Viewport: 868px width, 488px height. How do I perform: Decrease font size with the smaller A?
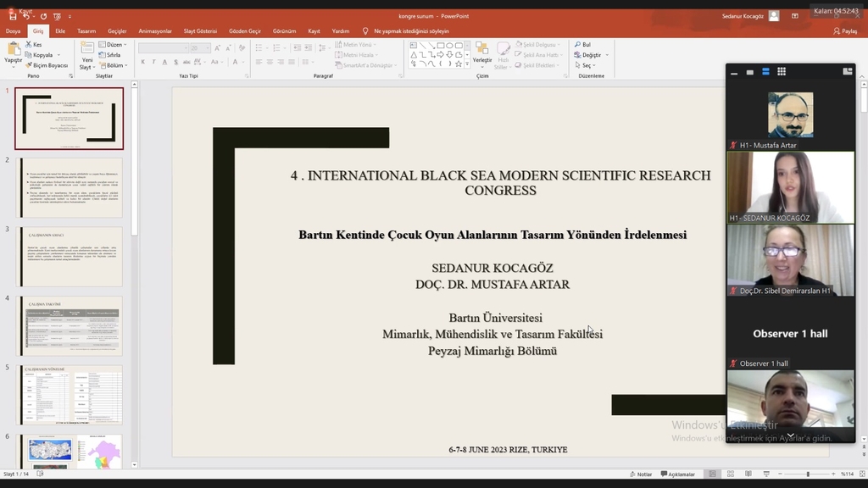tap(228, 48)
